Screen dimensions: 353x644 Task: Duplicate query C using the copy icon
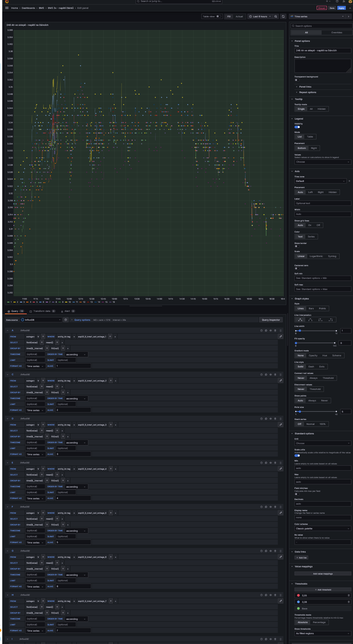(266, 375)
